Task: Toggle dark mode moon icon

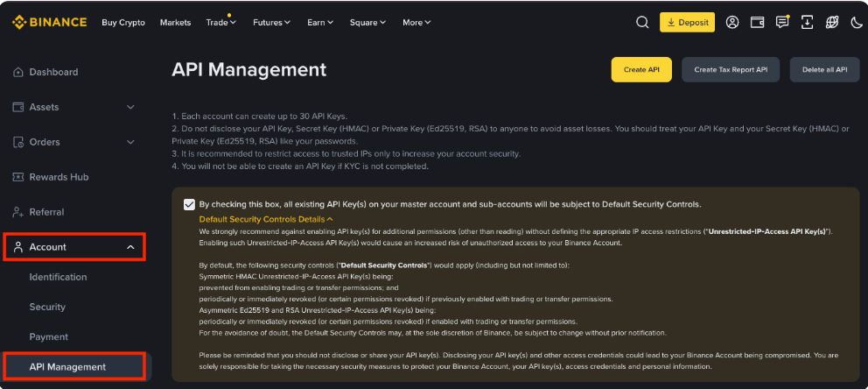Action: tap(856, 23)
